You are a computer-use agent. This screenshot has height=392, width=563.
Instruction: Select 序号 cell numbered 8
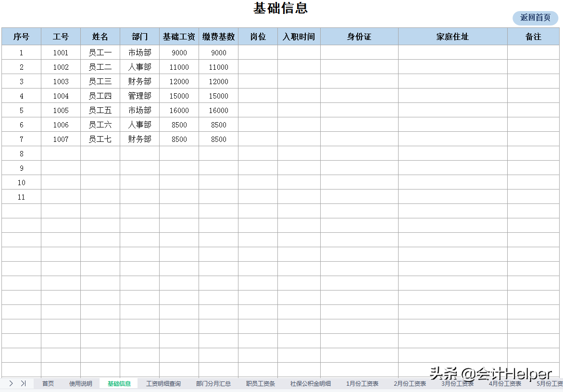[x=21, y=153]
